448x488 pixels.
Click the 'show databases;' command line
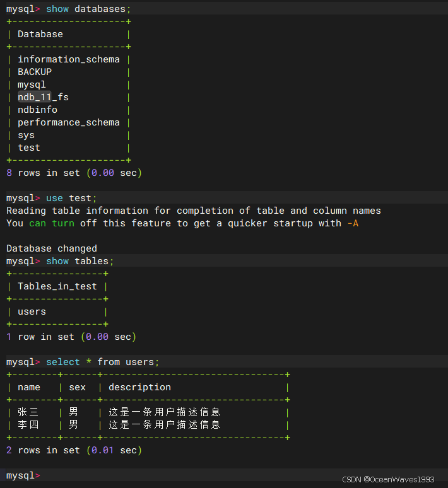pos(69,9)
